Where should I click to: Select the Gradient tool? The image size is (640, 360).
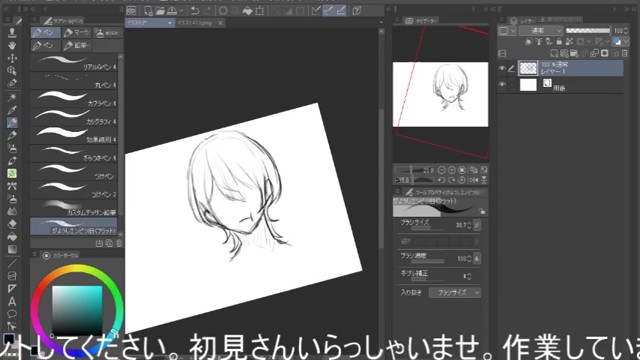[x=12, y=249]
